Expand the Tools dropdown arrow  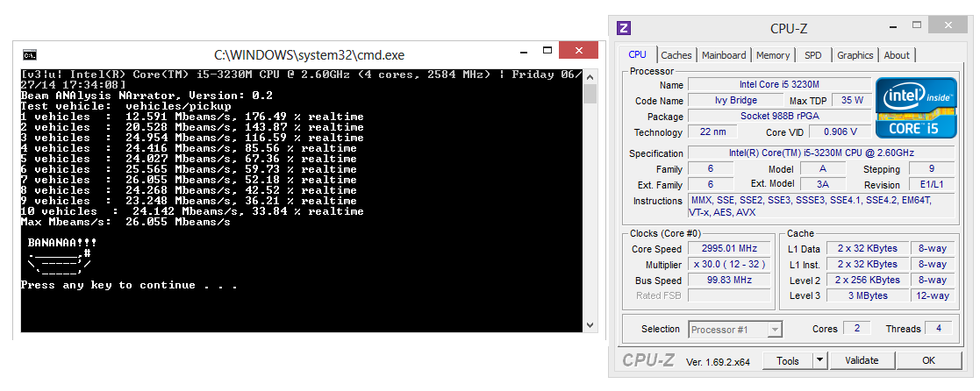[820, 360]
